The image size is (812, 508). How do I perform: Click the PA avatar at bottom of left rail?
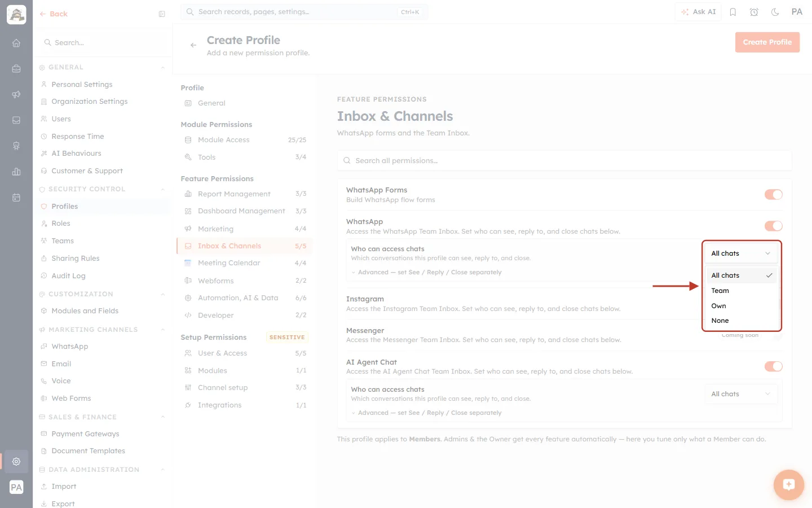click(x=16, y=487)
